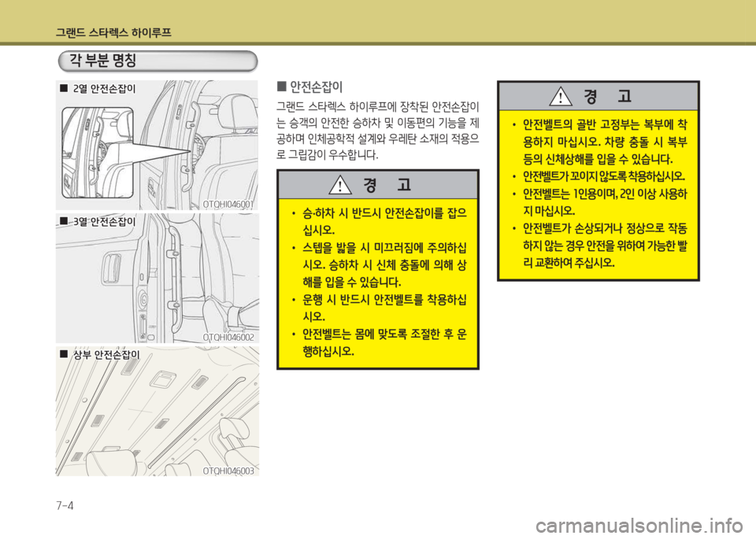Click the inset close-up in the 2열 안전손잡이 image
This screenshot has width=756, height=539.
click(98, 152)
